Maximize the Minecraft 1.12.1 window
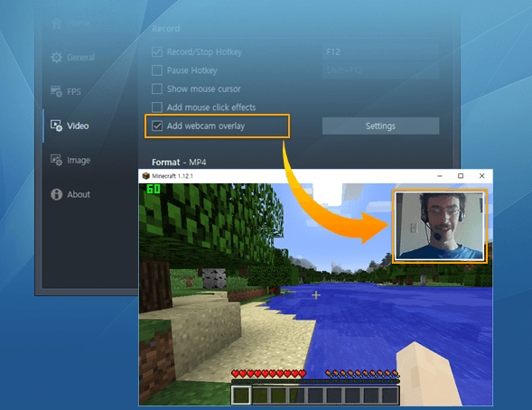This screenshot has width=532, height=410. pos(461,176)
